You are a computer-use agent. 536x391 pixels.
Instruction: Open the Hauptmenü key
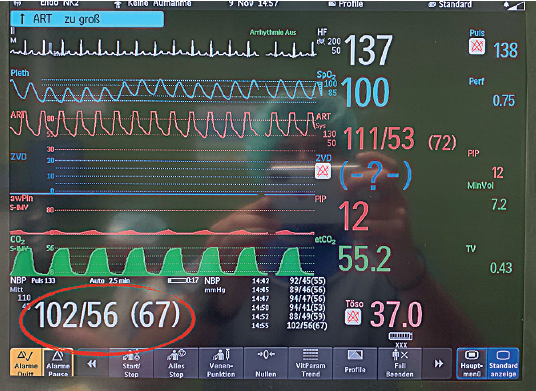click(472, 364)
